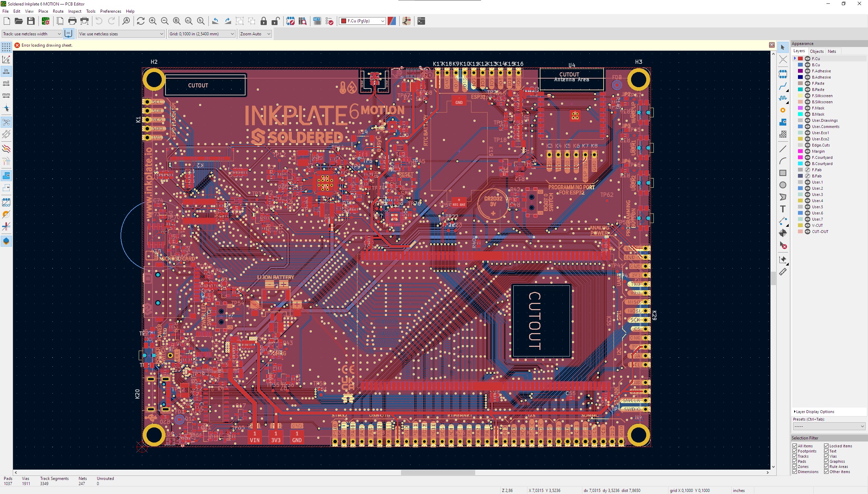Dismiss the drawing sheet error message

(x=772, y=45)
